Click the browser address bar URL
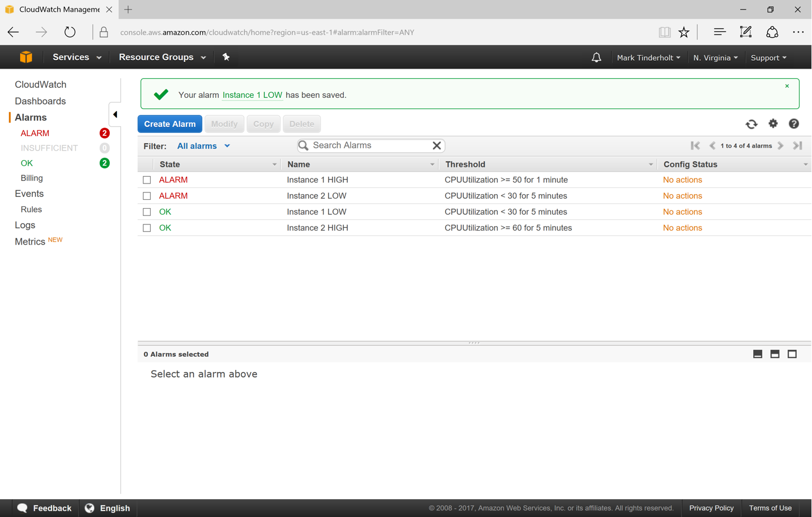Screen dimensions: 812x517 (x=267, y=32)
